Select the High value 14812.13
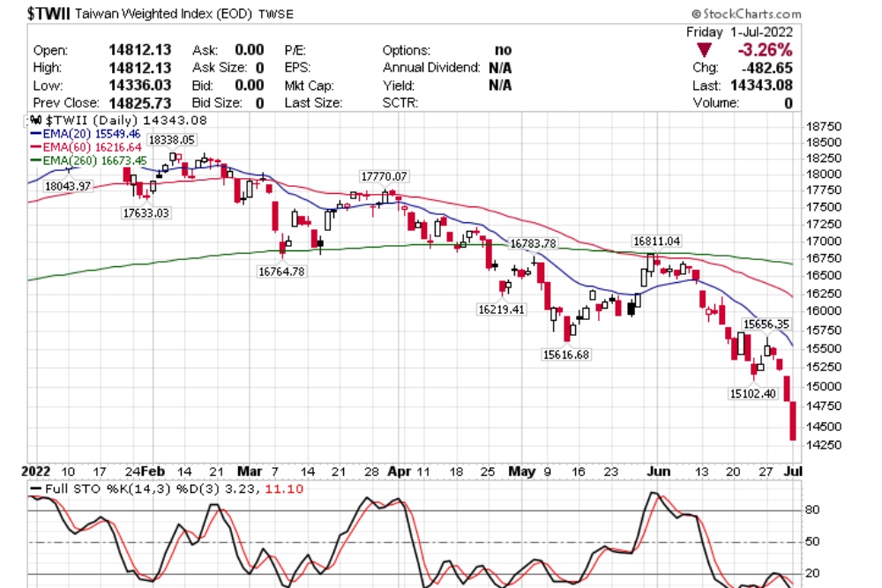 coord(140,68)
